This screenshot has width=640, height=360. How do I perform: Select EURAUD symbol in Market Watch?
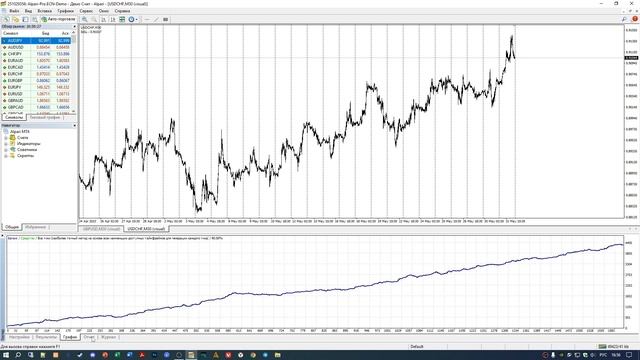tap(16, 60)
